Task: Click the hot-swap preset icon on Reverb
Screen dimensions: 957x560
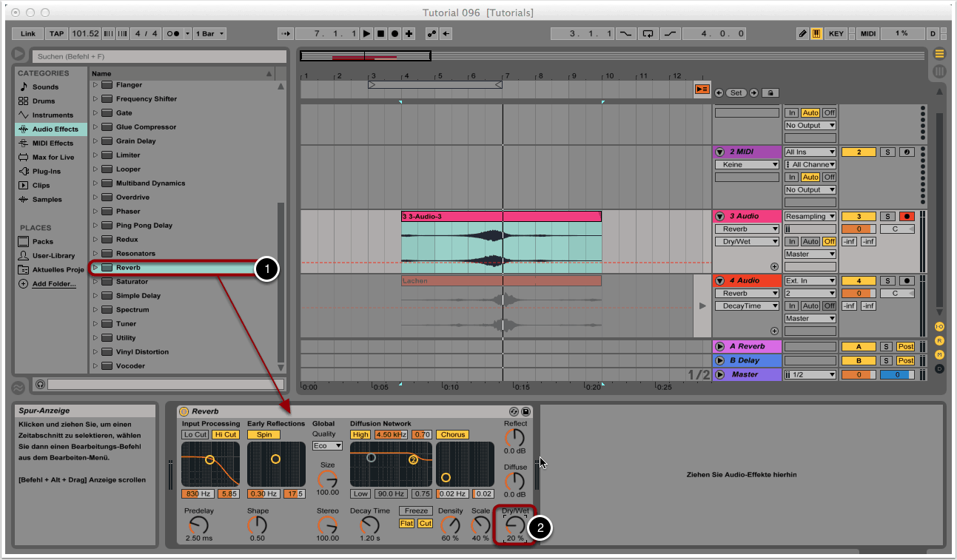Action: [514, 411]
